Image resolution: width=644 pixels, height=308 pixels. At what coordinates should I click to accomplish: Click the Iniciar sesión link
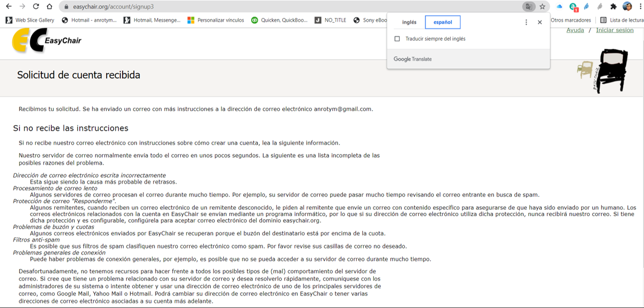tap(615, 30)
